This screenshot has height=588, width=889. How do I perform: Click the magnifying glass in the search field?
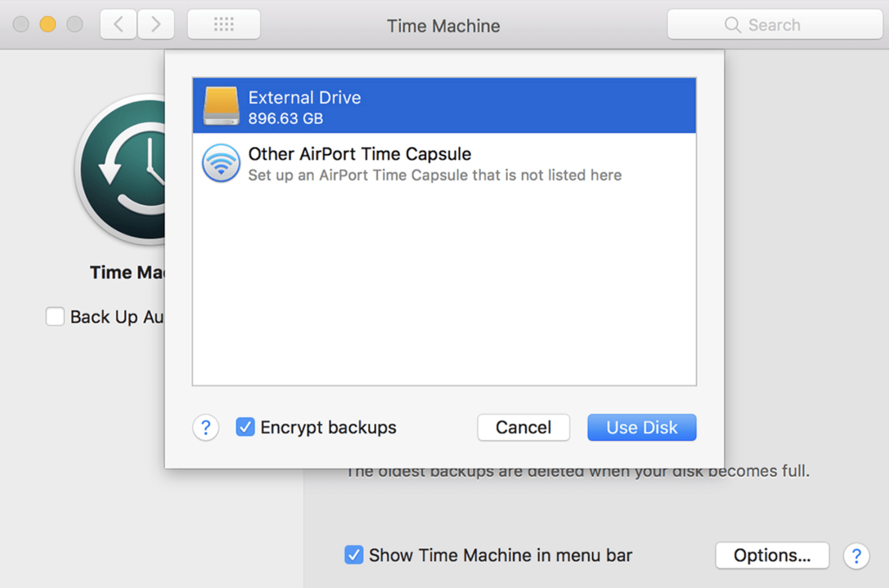pyautogui.click(x=732, y=25)
